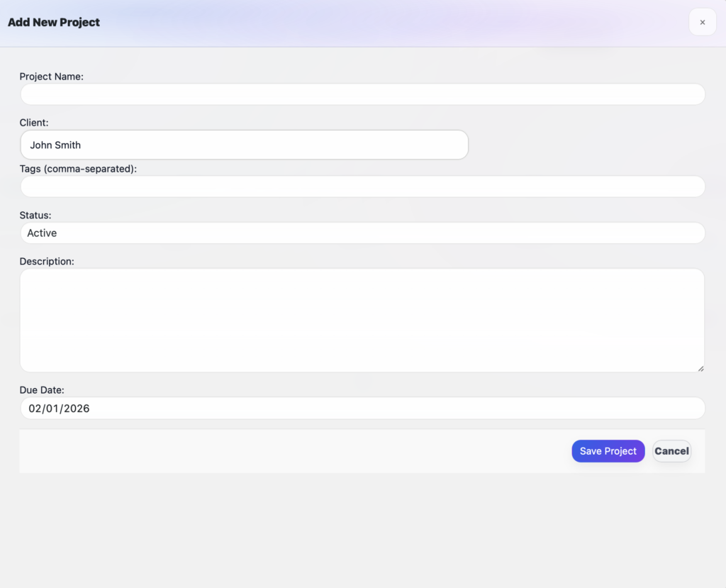Click the Add New Project title text
This screenshot has width=726, height=588.
54,22
